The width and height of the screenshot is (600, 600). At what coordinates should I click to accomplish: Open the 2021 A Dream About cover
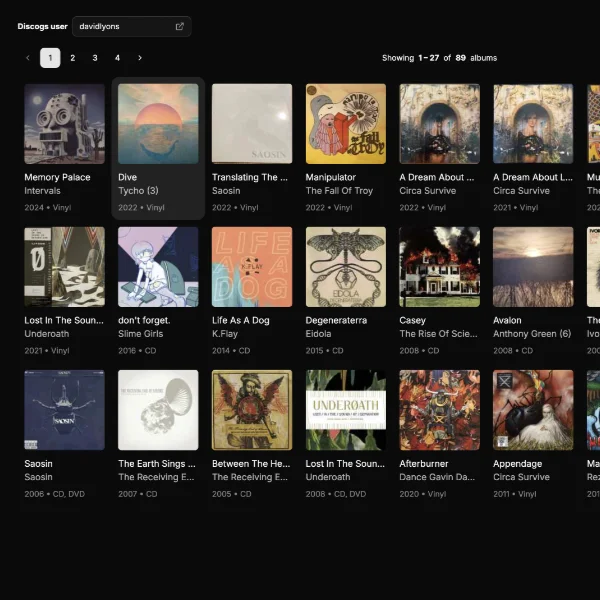533,124
